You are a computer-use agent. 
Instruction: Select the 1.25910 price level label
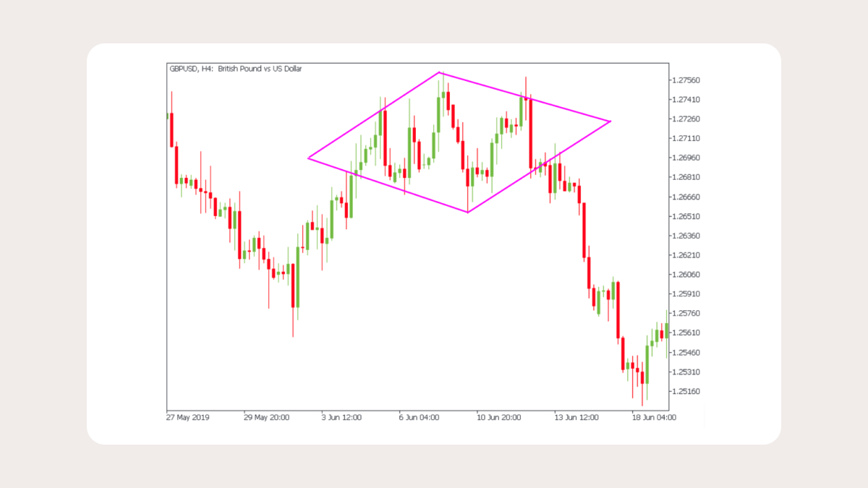pos(686,294)
